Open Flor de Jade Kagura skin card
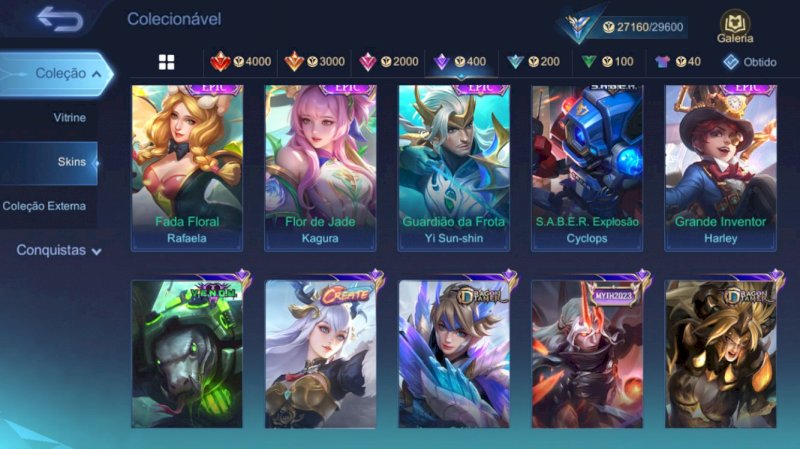The width and height of the screenshot is (800, 449). tap(320, 168)
